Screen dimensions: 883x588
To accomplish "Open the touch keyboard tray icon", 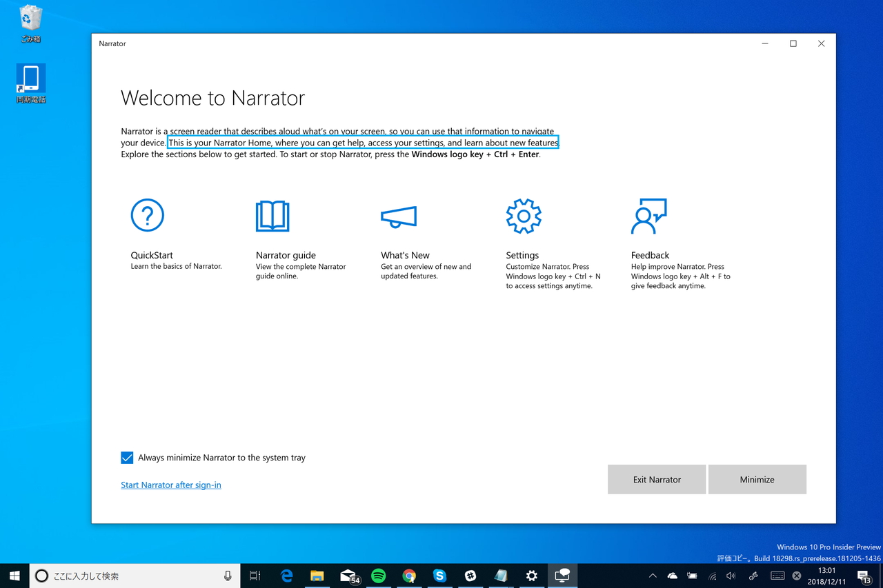I will [777, 576].
